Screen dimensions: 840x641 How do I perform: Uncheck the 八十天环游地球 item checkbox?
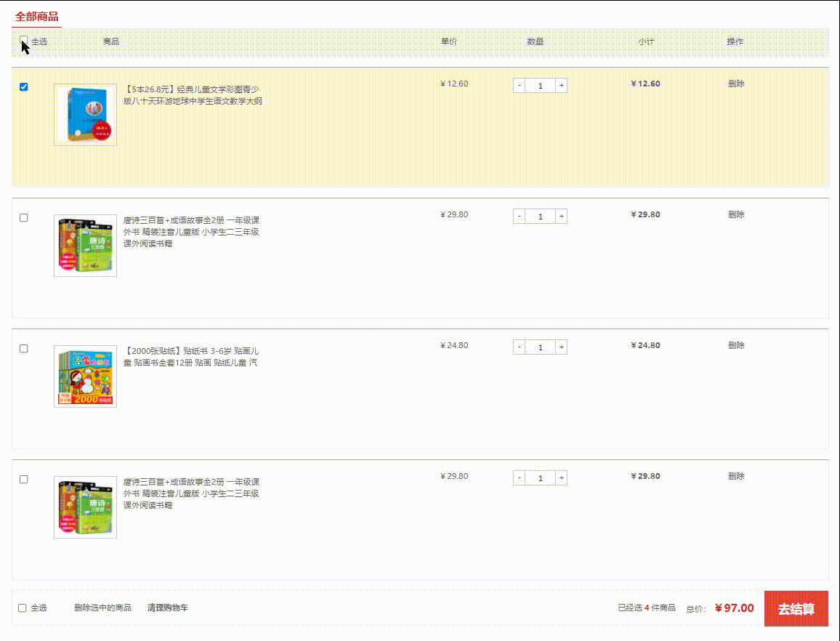tap(23, 86)
